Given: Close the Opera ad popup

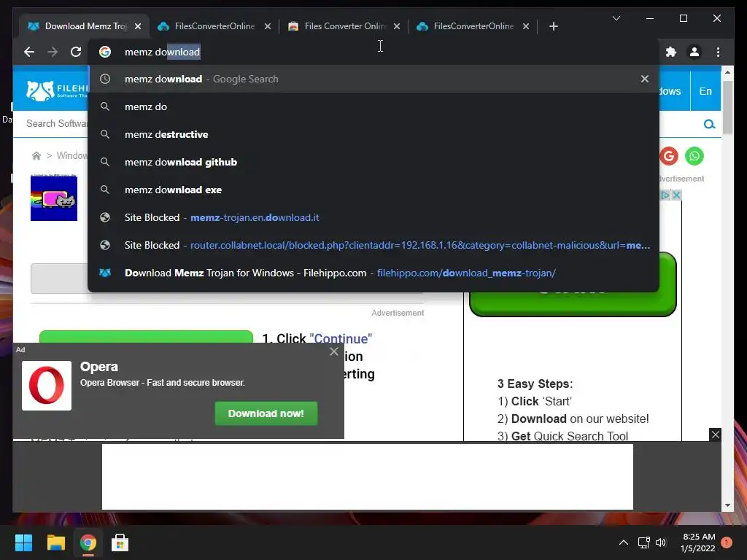Looking at the screenshot, I should pos(334,351).
